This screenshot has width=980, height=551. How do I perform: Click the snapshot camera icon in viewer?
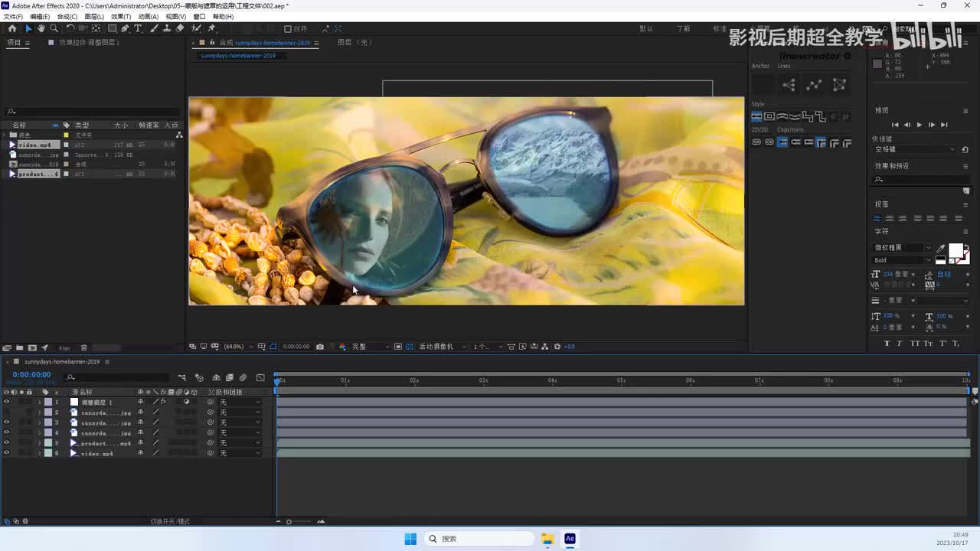click(320, 347)
